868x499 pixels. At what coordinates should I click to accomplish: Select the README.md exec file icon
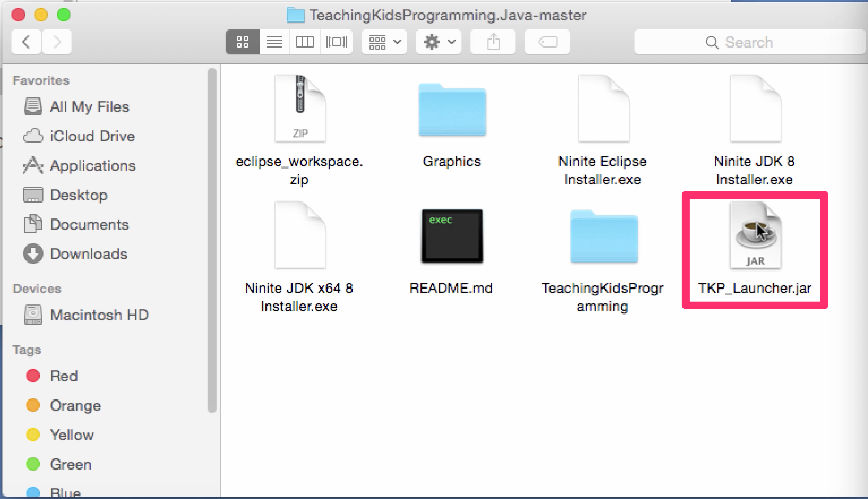pos(452,236)
